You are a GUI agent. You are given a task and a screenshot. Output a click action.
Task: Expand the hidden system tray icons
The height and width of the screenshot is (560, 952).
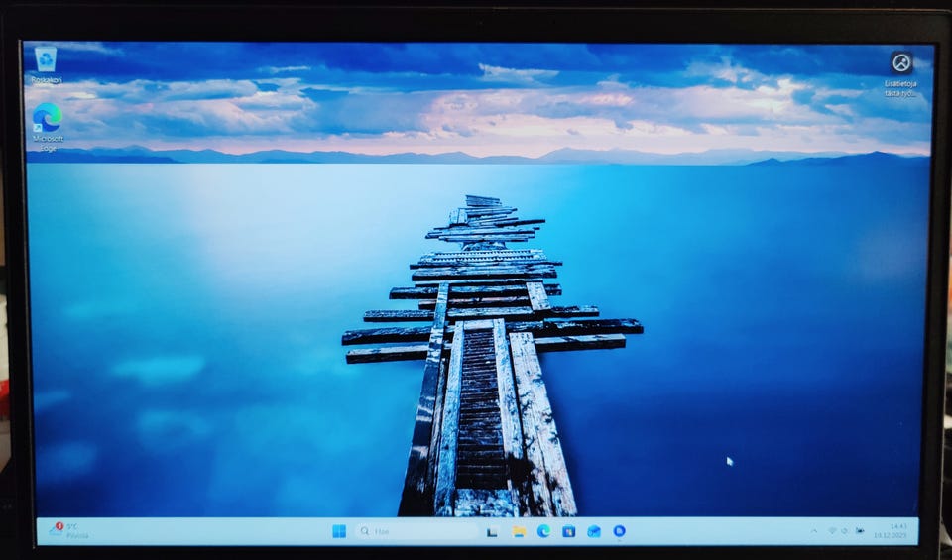[x=813, y=531]
